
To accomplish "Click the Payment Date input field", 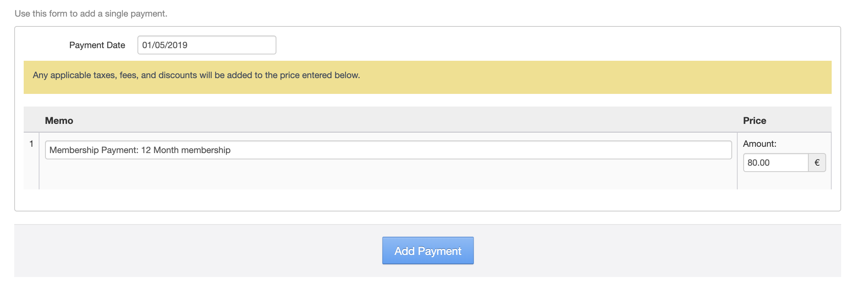I will click(207, 45).
